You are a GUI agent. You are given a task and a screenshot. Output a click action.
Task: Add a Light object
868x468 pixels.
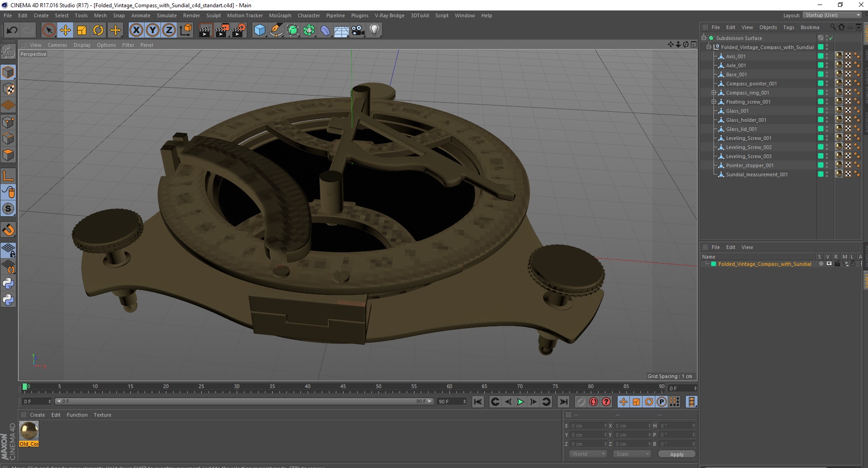374,30
